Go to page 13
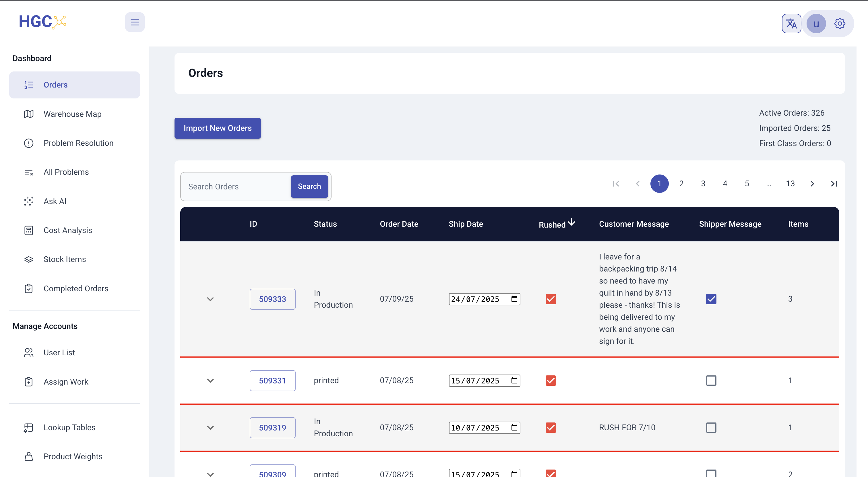The image size is (868, 477). click(x=790, y=184)
